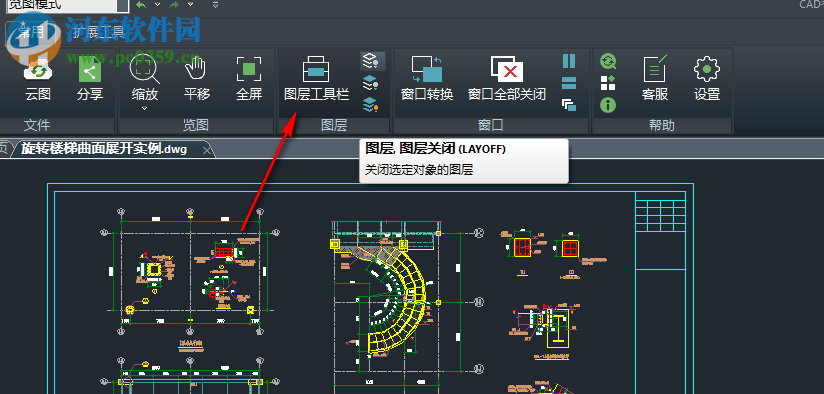
Task: Click the 览图 panel group label
Action: tap(196, 125)
